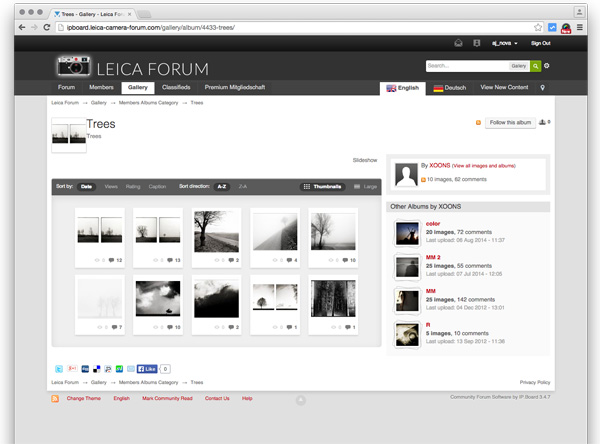Click the Follow this album button
The image size is (600, 444).
click(509, 122)
